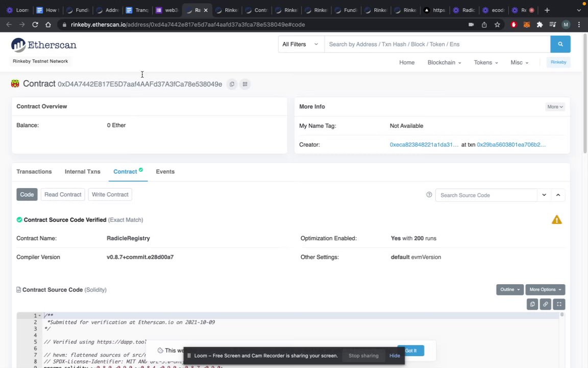588x368 pixels.
Task: Reload the page with the browser refresh button
Action: tap(35, 25)
